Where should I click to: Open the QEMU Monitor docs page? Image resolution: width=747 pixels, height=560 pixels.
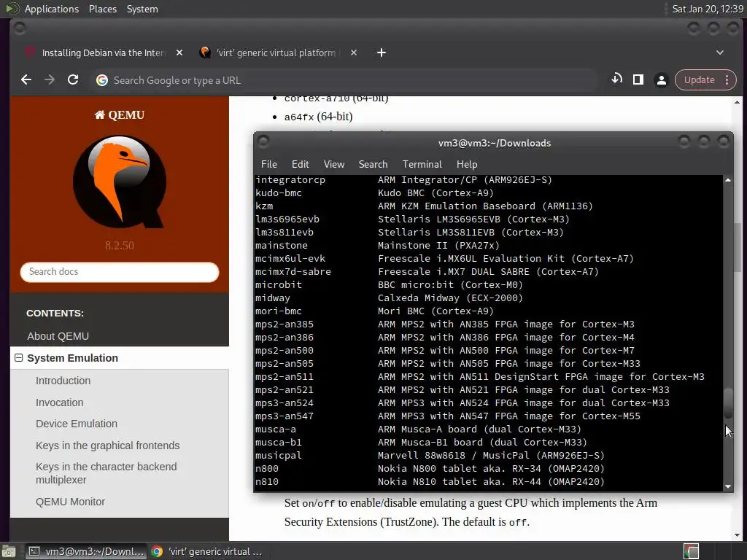(x=70, y=502)
